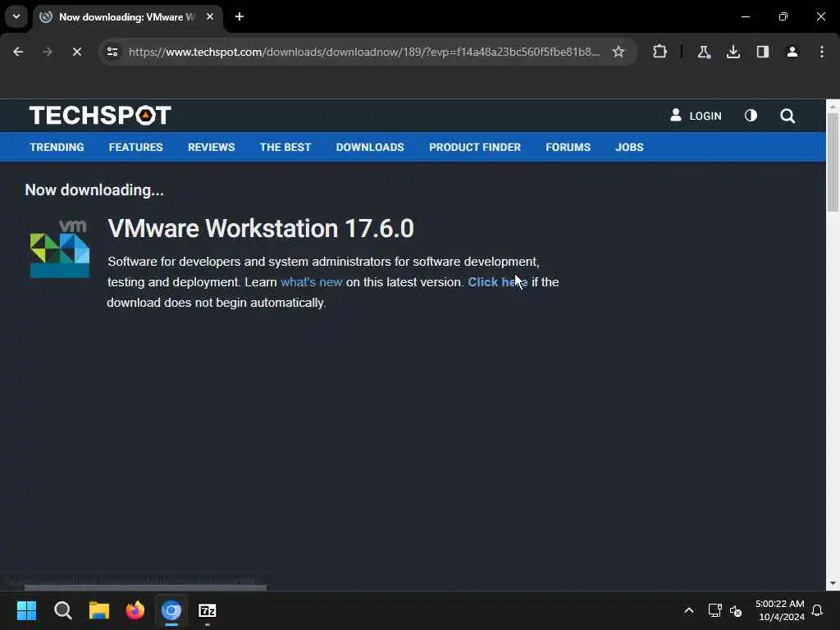This screenshot has width=840, height=630.
Task: Bookmark this page with the star
Action: pyautogui.click(x=619, y=52)
